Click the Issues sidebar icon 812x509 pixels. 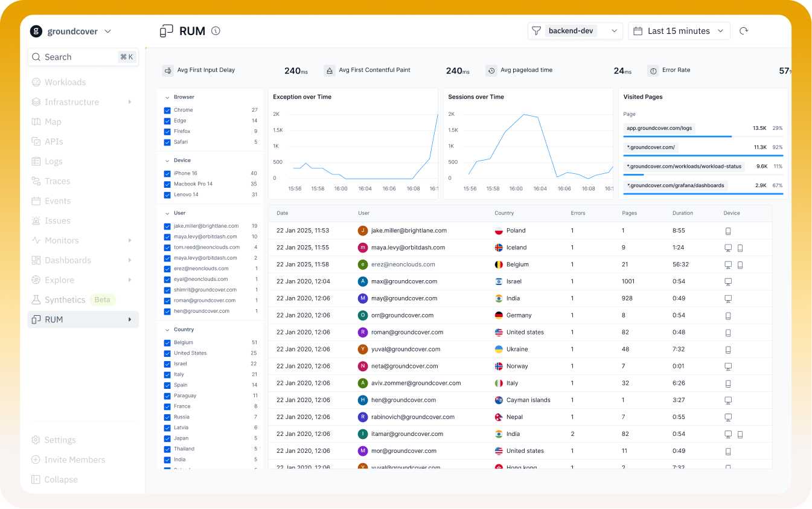[x=36, y=221]
